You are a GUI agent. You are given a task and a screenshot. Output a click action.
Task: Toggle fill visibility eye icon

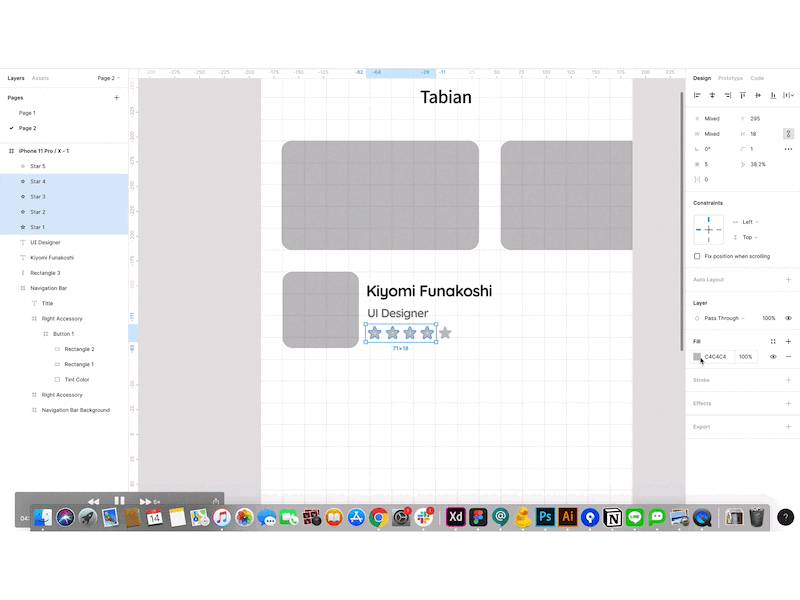(773, 357)
